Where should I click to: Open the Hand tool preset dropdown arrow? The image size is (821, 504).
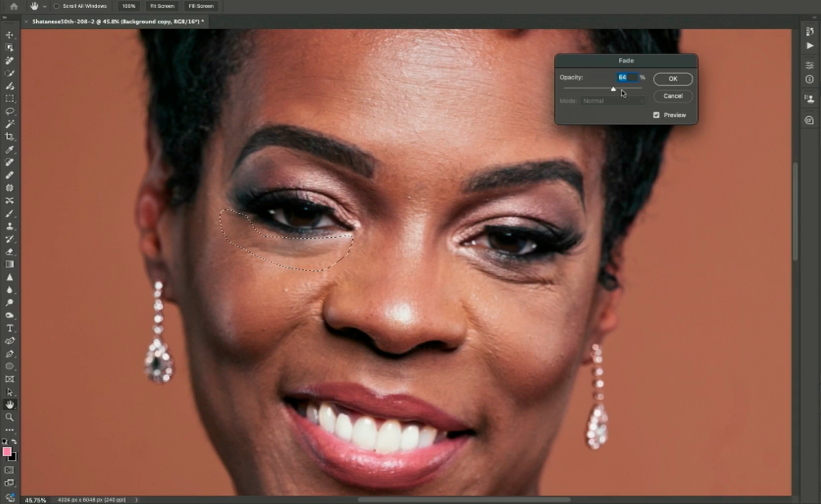(x=43, y=6)
